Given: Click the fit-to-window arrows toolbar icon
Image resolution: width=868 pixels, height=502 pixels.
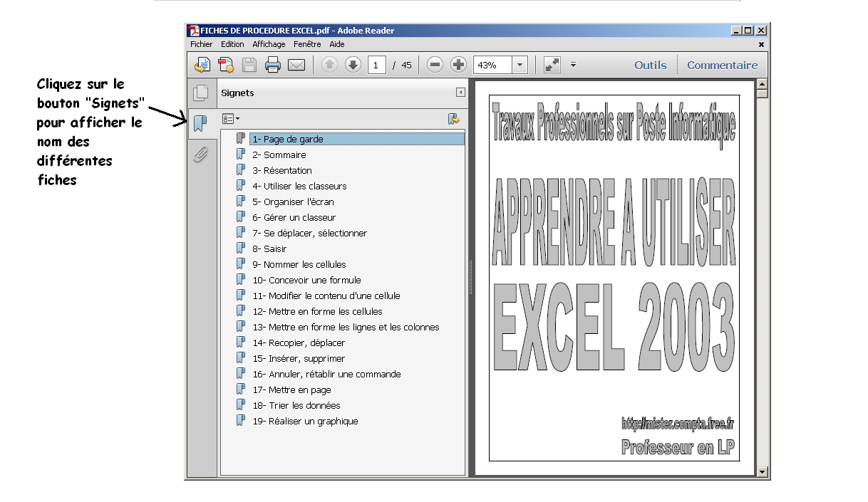Looking at the screenshot, I should tap(552, 65).
